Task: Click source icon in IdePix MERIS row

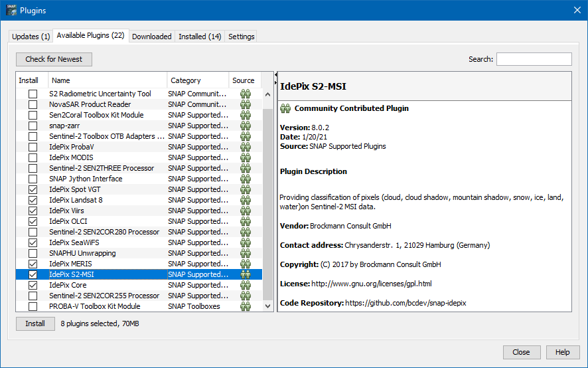Action: pos(246,264)
